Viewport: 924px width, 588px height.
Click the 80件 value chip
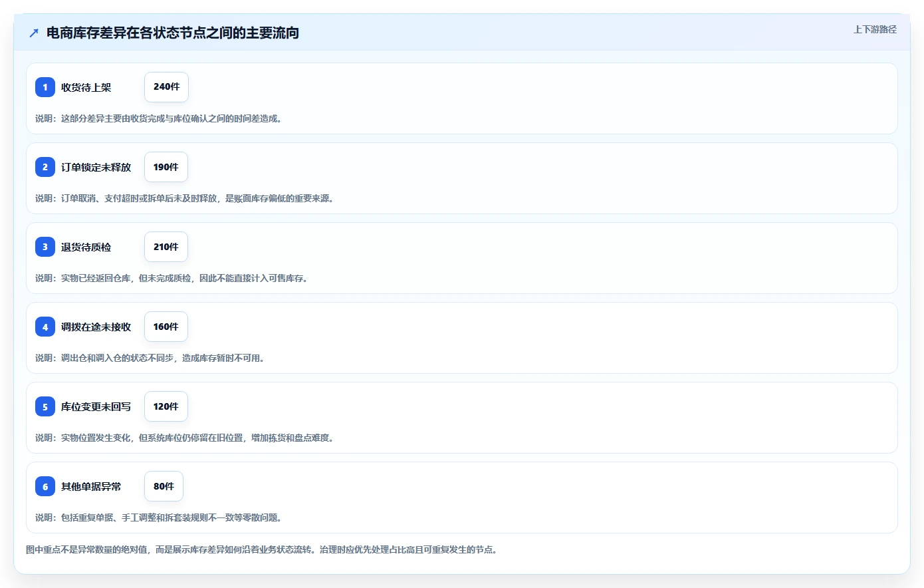[x=164, y=486]
